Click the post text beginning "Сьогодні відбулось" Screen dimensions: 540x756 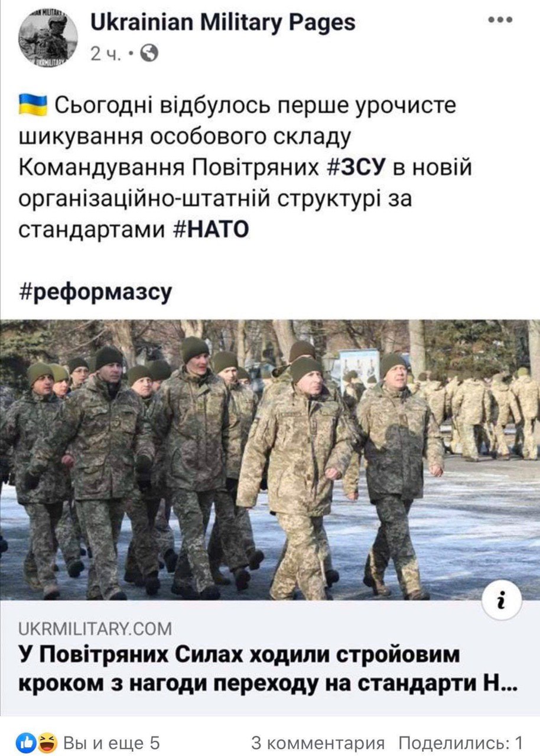point(246,168)
